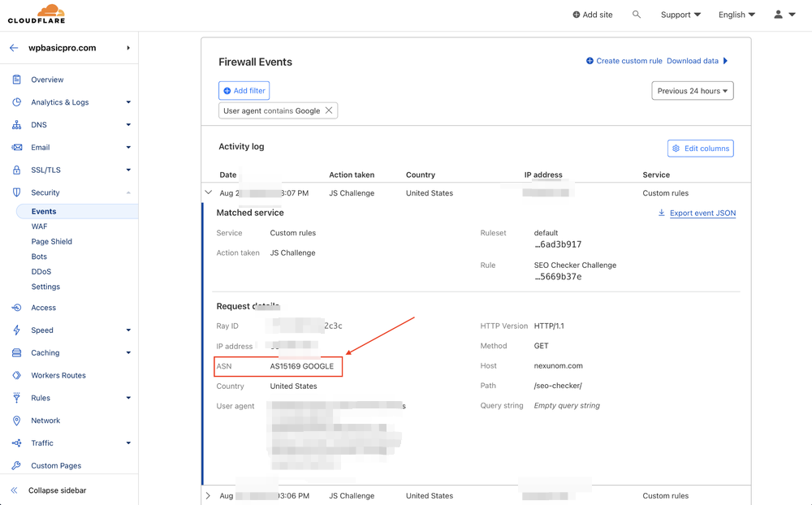Click the Workers Routes diamond icon

pyautogui.click(x=16, y=375)
